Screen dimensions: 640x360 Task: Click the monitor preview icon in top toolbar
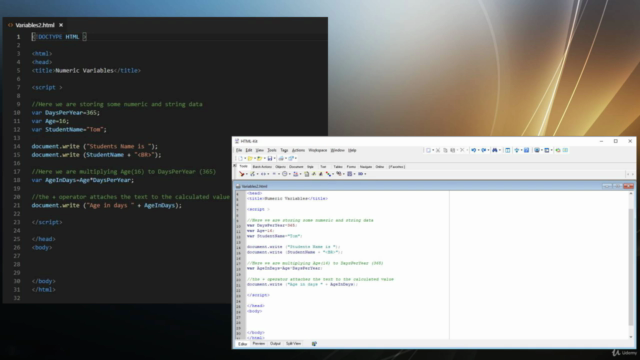537,150
